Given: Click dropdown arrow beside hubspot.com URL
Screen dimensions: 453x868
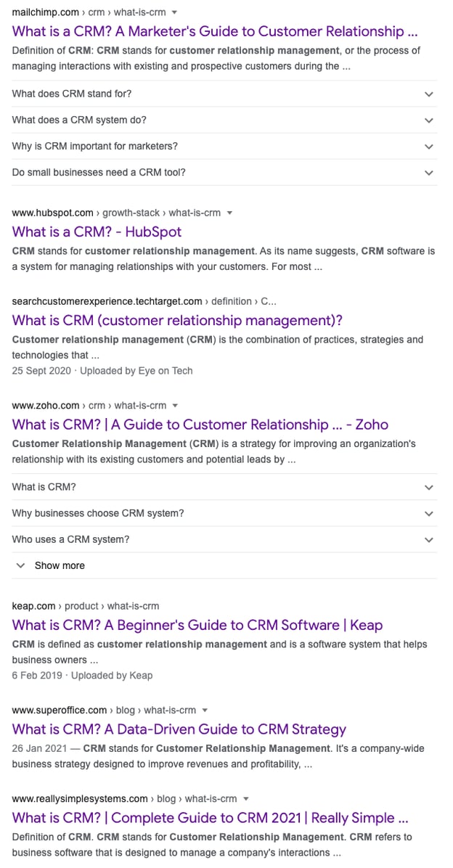Looking at the screenshot, I should pos(229,213).
